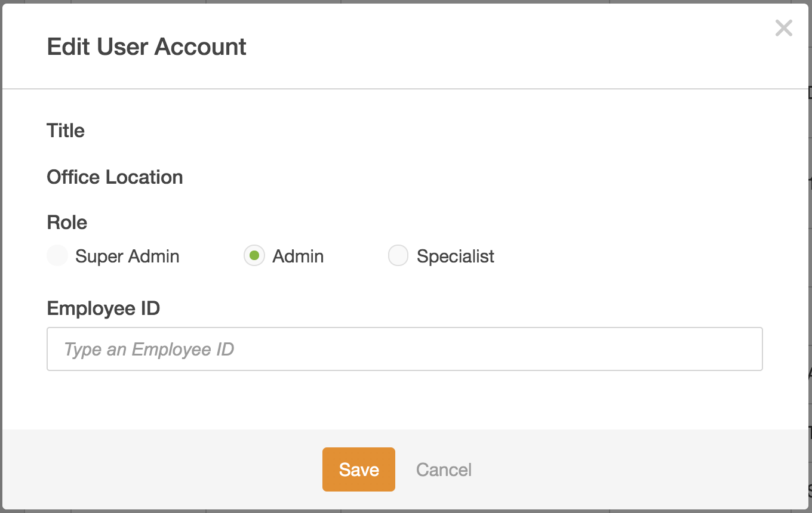This screenshot has width=812, height=513.
Task: Select the Admin radio button
Action: [254, 256]
